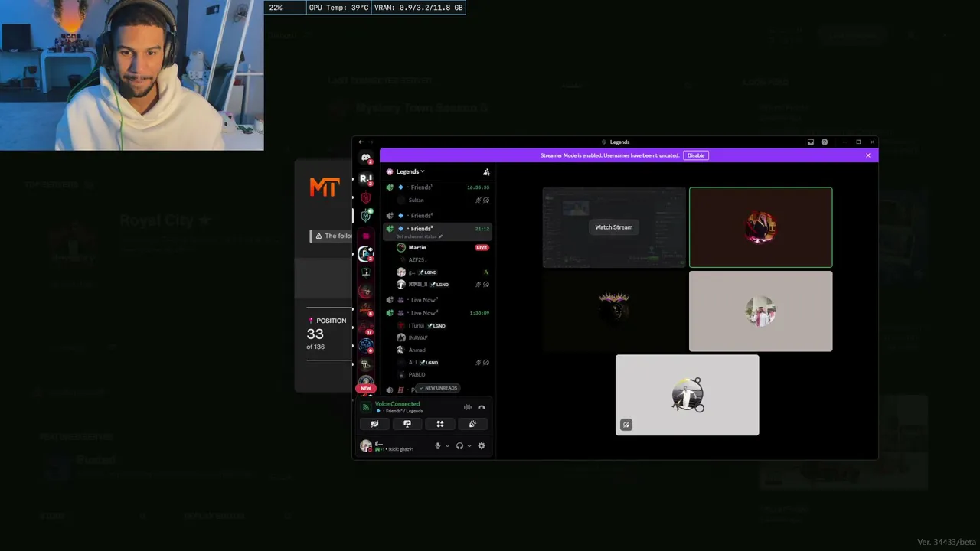Open the headphone output options arrow

469,446
